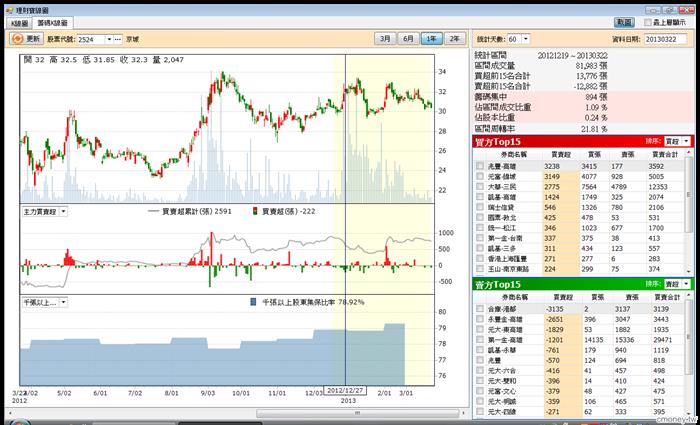Check the buy-side row with net 3238
This screenshot has width=700, height=425.
(479, 166)
